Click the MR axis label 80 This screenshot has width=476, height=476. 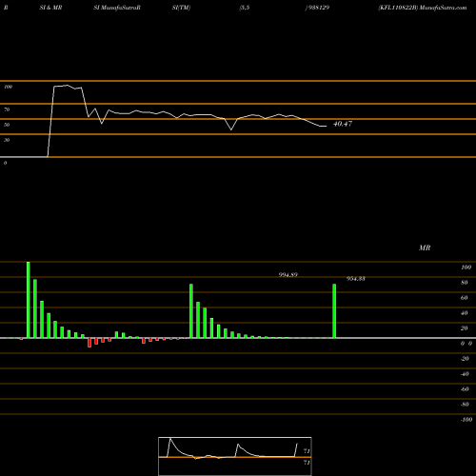click(465, 283)
